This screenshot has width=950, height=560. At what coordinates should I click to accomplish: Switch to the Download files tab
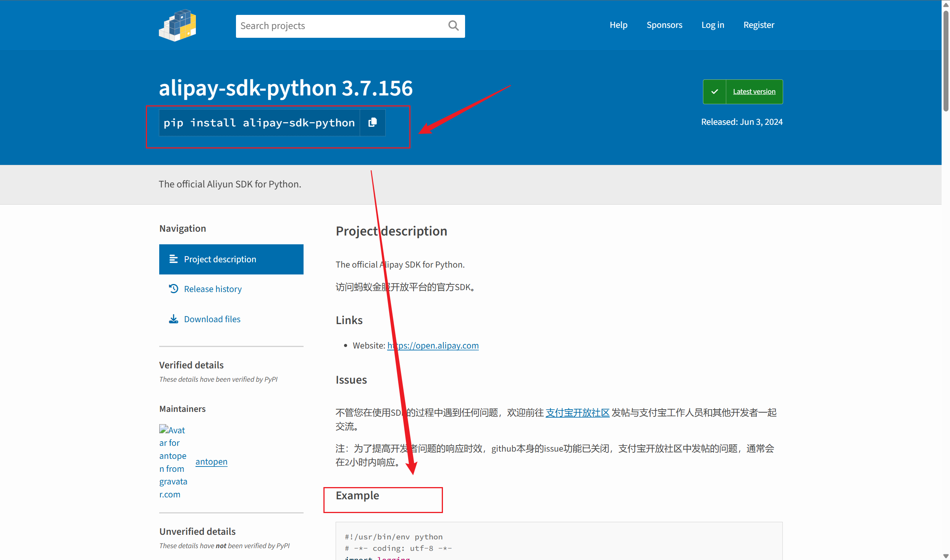click(x=212, y=319)
